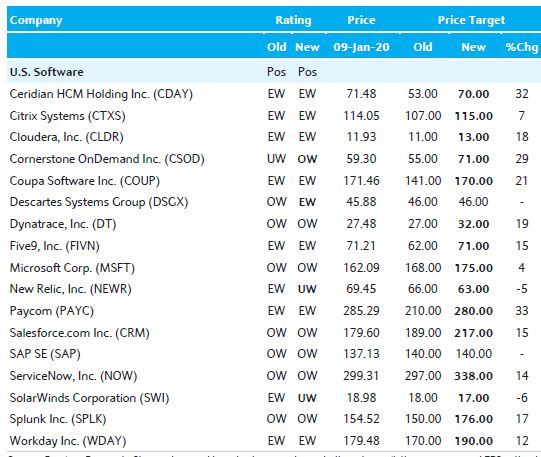Viewport: 541px width, 457px height.
Task: Click SAP SE (SAP)
Action: [x=45, y=354]
